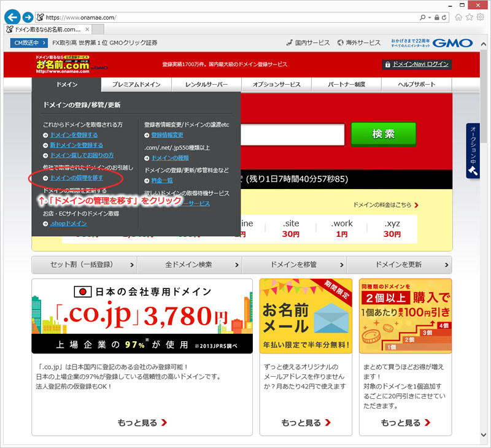Click セット割（一括登録） button
This screenshot has width=491, height=448.
[85, 265]
